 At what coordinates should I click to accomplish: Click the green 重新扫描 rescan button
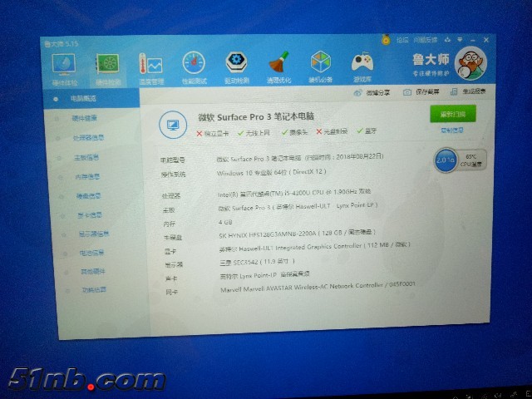pyautogui.click(x=453, y=114)
